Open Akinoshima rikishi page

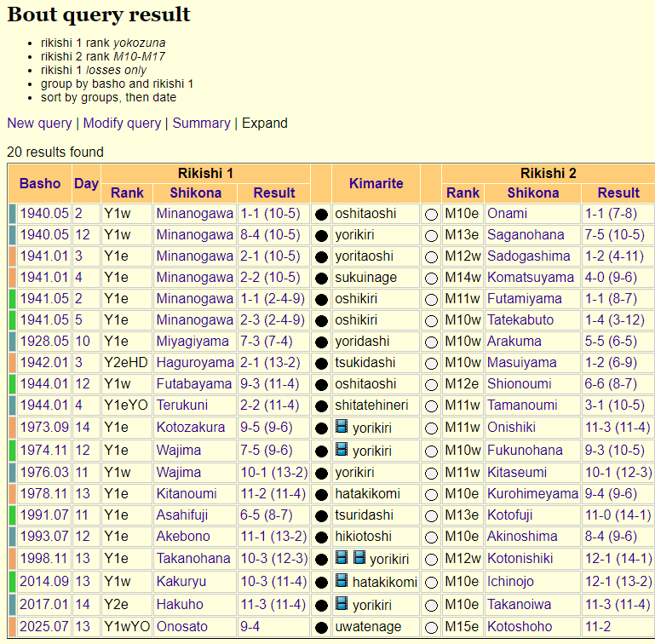(x=522, y=536)
